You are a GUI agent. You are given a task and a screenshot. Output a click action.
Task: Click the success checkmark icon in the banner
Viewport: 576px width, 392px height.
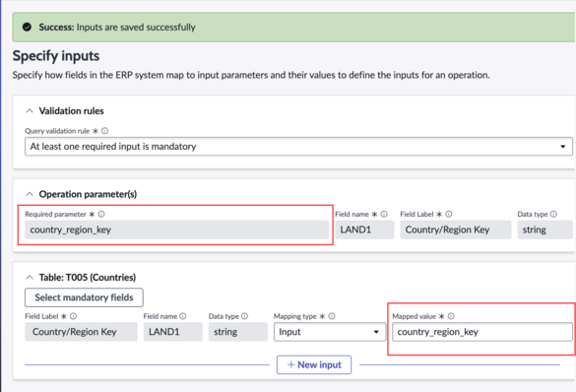(27, 27)
